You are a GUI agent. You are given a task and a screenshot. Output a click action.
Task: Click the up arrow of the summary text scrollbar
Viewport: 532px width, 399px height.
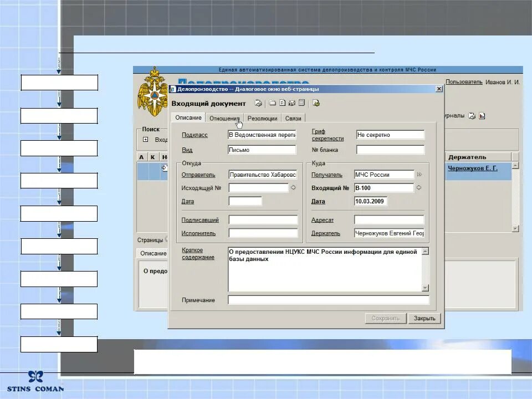pos(425,251)
